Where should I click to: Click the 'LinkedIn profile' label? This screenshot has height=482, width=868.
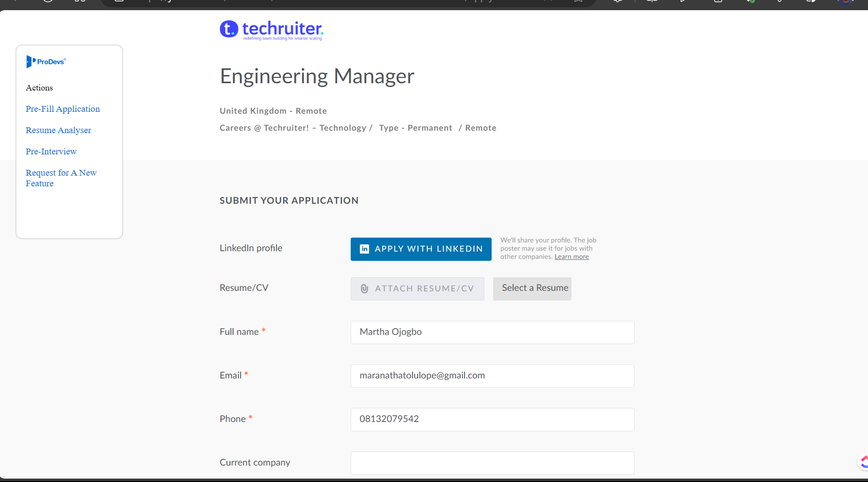251,248
